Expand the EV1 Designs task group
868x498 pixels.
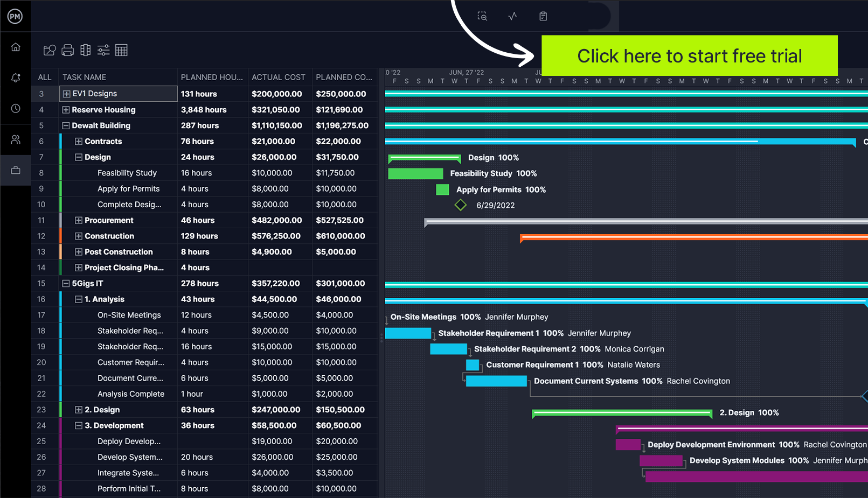pyautogui.click(x=65, y=93)
